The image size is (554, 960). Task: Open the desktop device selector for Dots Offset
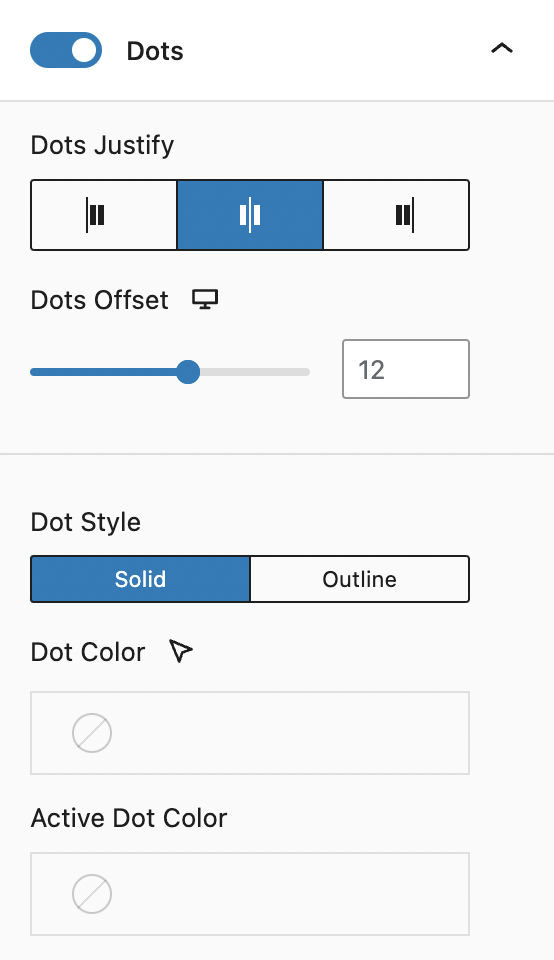(205, 299)
